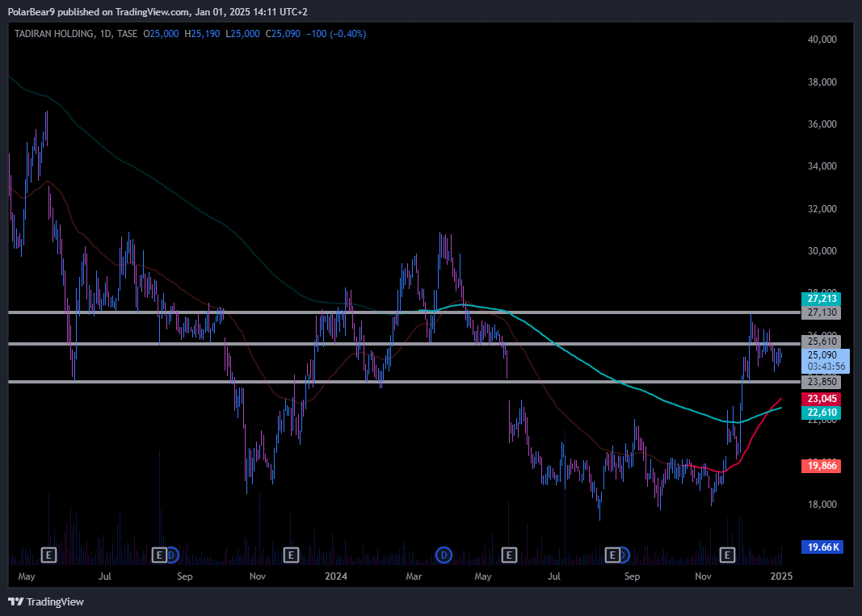862x616 pixels.
Task: Click the earnings E marker at November 2023
Action: [291, 555]
